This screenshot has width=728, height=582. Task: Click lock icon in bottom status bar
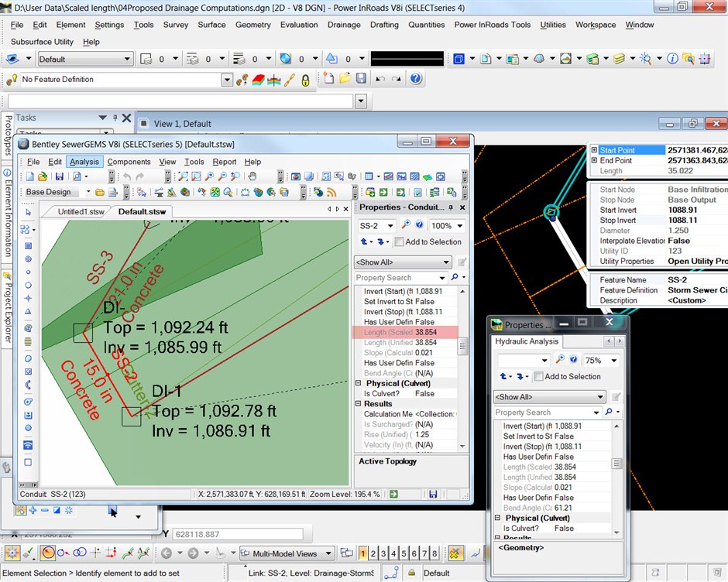pos(411,573)
